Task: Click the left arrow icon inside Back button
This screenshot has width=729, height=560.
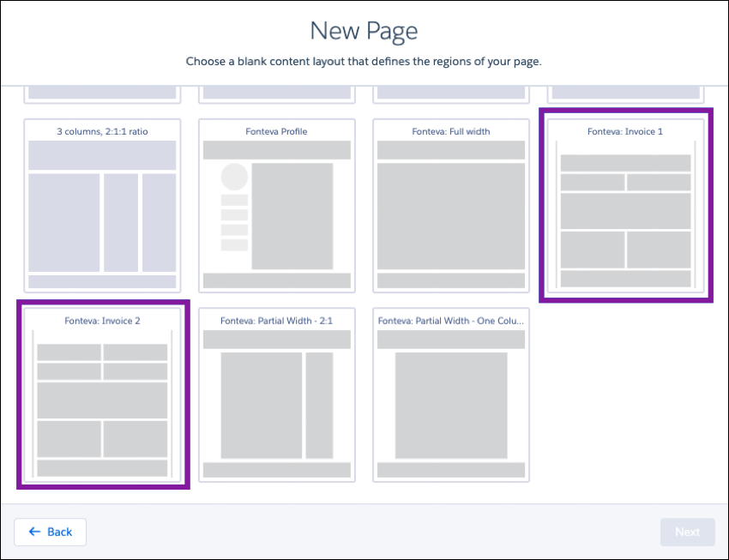Action: pos(34,532)
